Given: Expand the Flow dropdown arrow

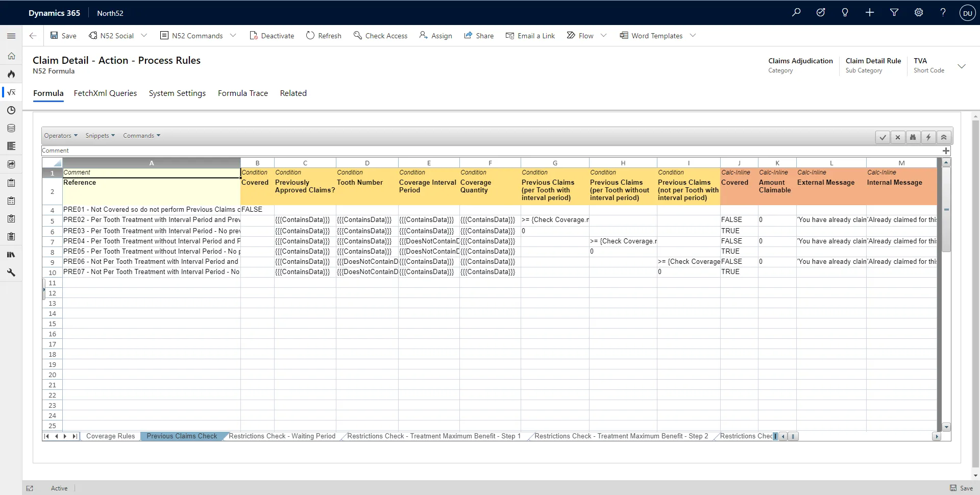Looking at the screenshot, I should coord(604,36).
